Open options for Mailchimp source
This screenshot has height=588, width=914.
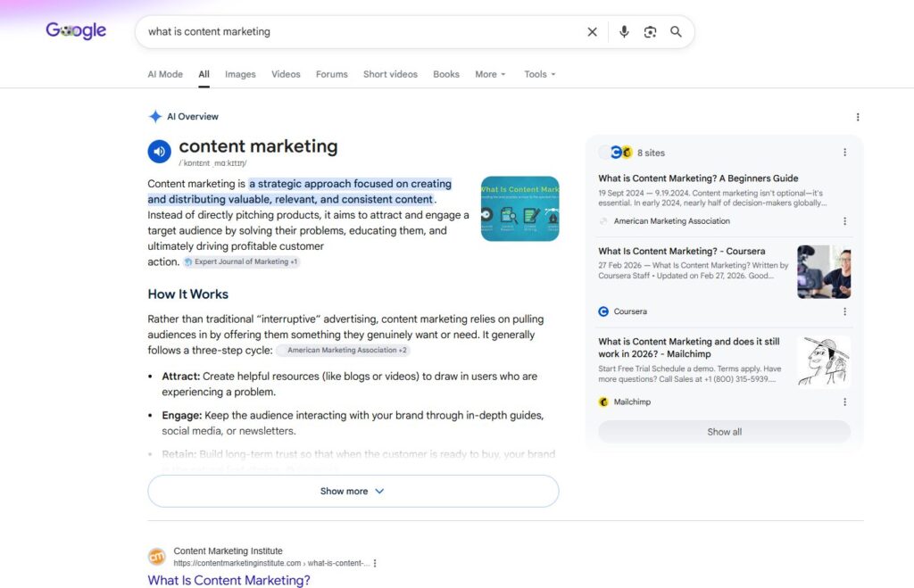point(844,402)
